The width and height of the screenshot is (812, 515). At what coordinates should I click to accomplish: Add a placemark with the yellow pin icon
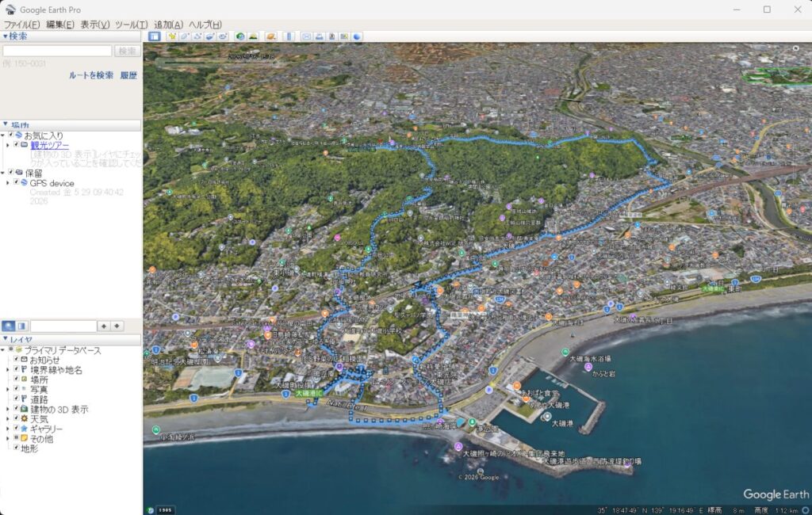click(171, 36)
